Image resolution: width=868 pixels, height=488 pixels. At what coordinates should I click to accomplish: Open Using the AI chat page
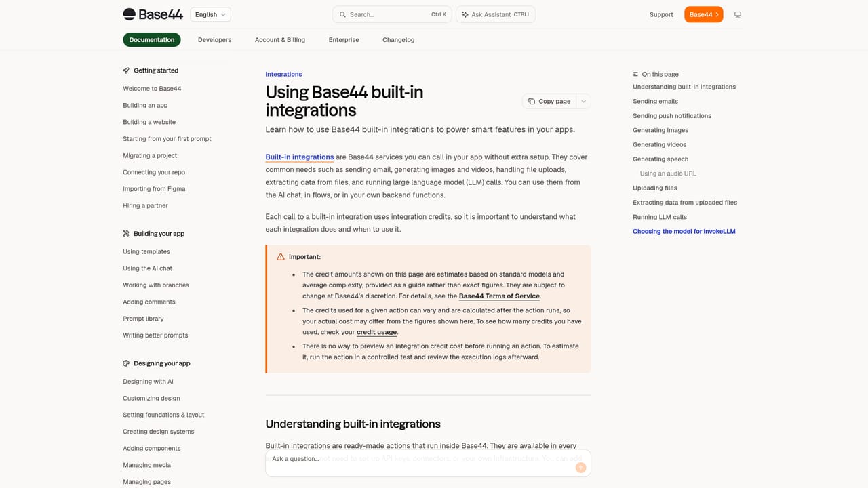[147, 268]
